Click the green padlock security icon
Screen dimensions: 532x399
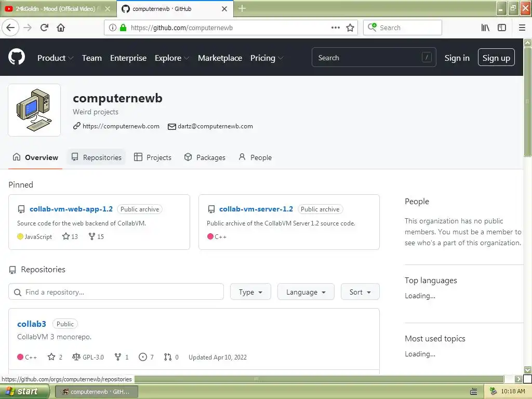(123, 28)
